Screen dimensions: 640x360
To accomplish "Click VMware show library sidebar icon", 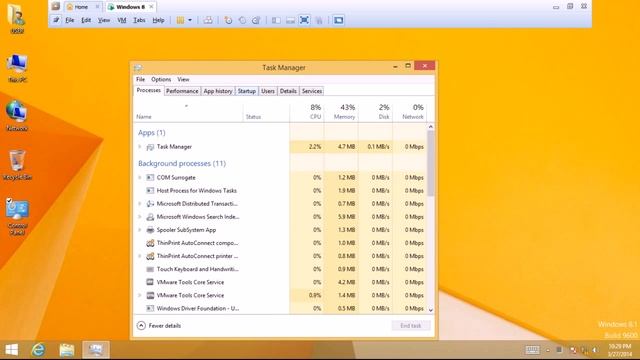I will tap(276, 20).
